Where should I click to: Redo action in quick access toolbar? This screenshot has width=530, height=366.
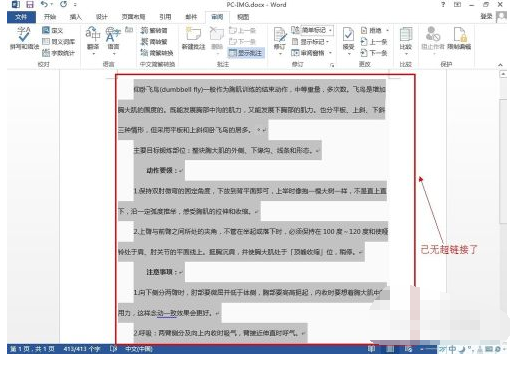(63, 4)
